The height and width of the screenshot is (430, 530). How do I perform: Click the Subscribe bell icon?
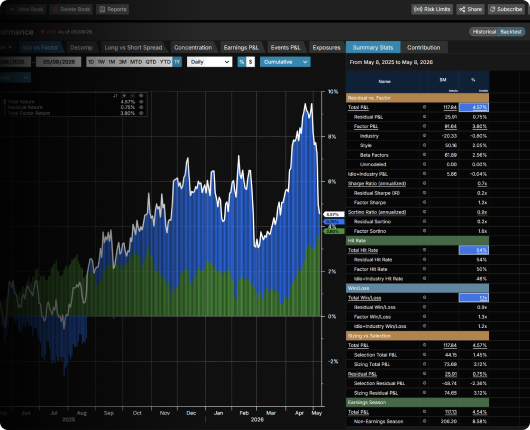(492, 9)
